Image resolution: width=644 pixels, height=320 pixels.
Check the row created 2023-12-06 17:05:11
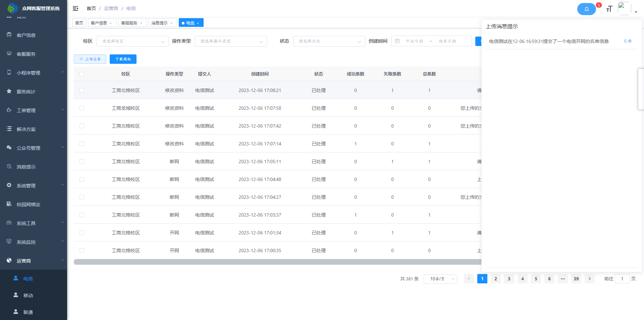click(x=82, y=162)
